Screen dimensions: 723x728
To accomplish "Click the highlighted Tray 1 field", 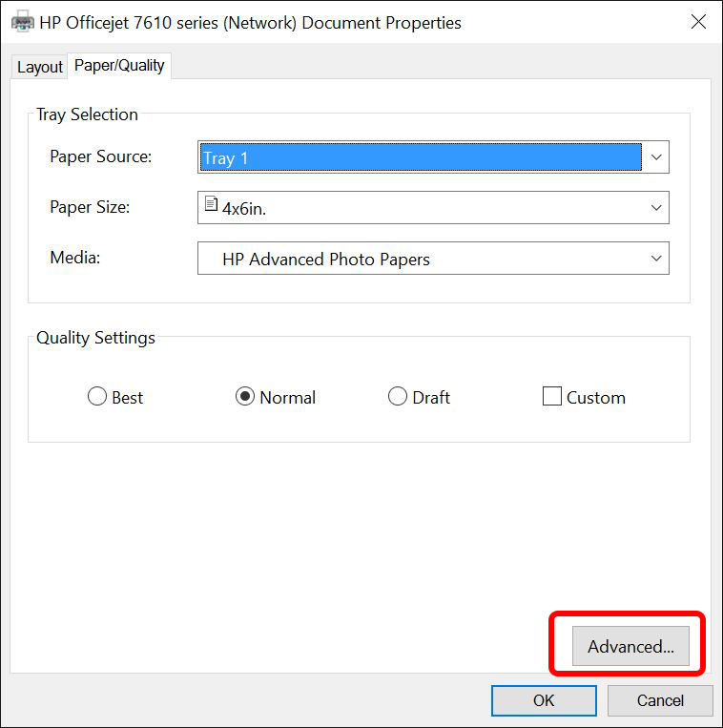I will pyautogui.click(x=420, y=157).
